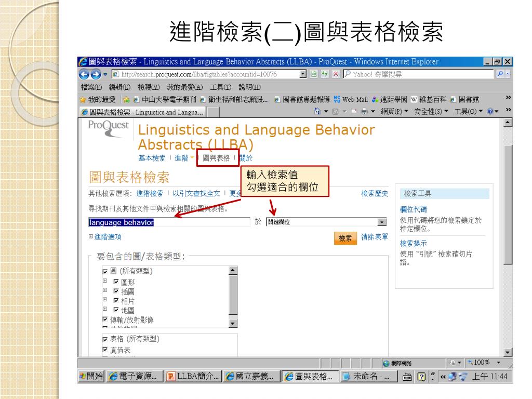Click the Home icon in command bar
Image resolution: width=532 pixels, height=399 pixels.
tap(317, 111)
